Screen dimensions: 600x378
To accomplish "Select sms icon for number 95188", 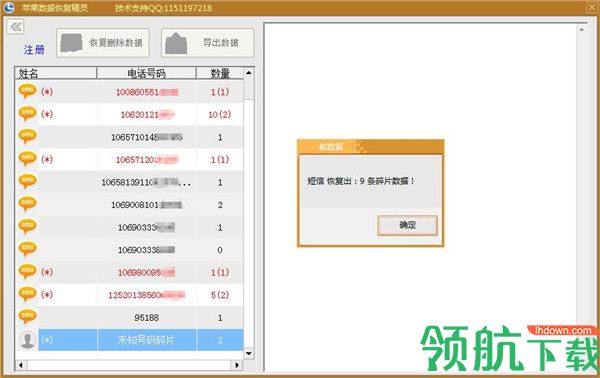I will 28,317.
